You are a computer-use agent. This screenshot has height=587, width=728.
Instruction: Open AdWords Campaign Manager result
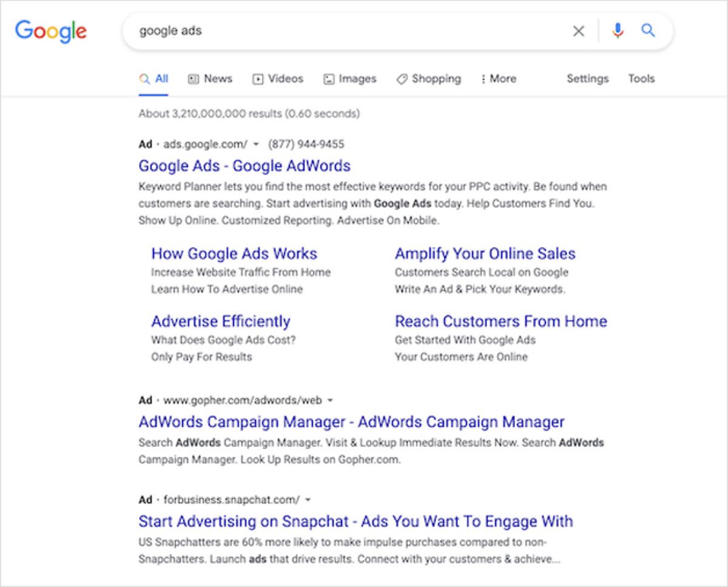tap(352, 421)
